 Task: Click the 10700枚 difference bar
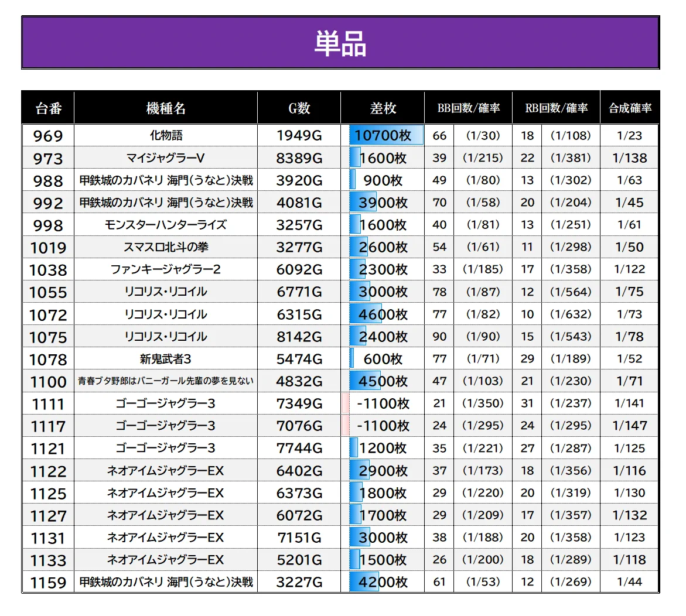(386, 135)
